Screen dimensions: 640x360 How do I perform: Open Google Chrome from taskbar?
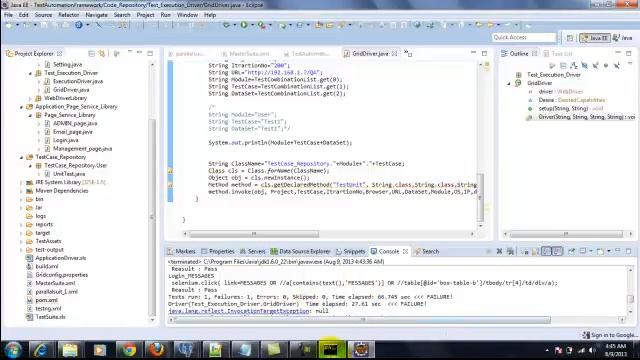click(129, 350)
